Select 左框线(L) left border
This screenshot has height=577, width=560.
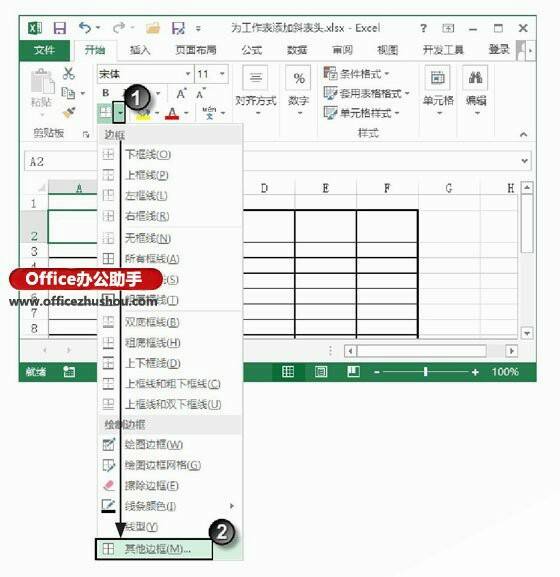(x=169, y=195)
